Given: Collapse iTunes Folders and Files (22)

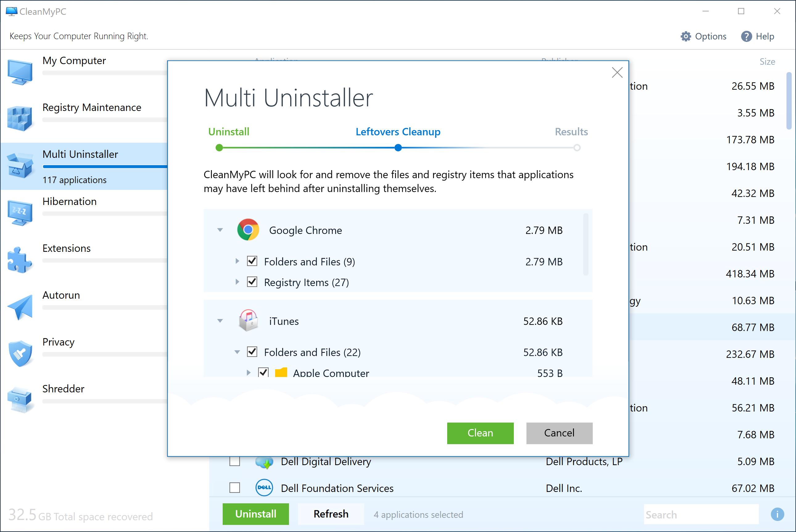Looking at the screenshot, I should [x=237, y=352].
